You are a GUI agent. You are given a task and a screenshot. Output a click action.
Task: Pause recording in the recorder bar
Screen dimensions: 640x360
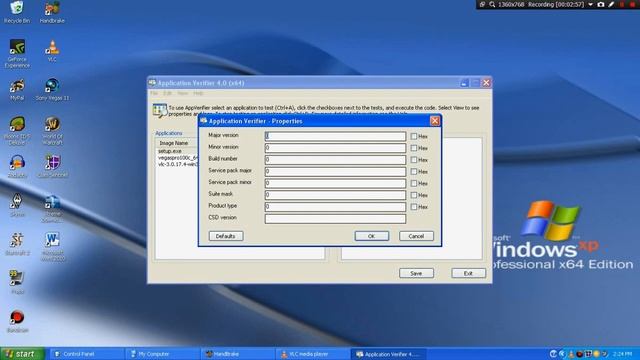pyautogui.click(x=622, y=4)
